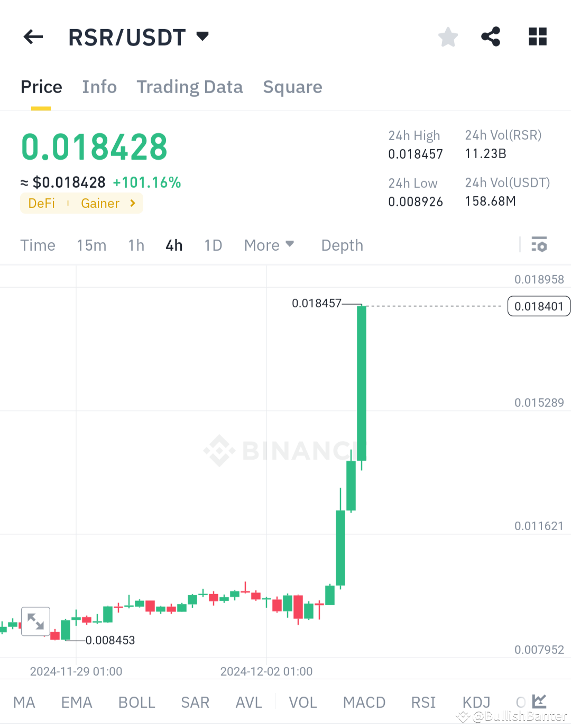Open chart settings via the filter icon
This screenshot has width=571, height=728.
coord(540,244)
